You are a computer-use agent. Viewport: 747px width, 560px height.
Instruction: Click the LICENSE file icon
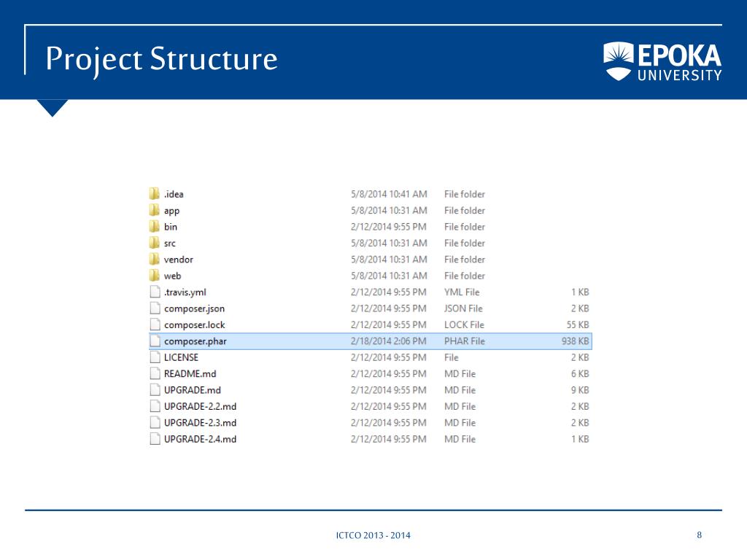point(155,357)
